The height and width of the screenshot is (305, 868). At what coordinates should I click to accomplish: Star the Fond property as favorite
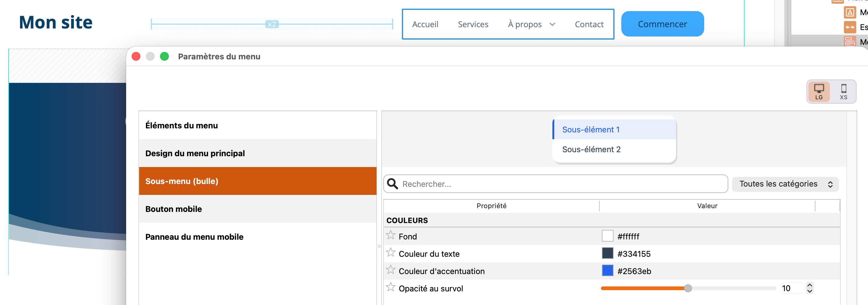pyautogui.click(x=390, y=235)
